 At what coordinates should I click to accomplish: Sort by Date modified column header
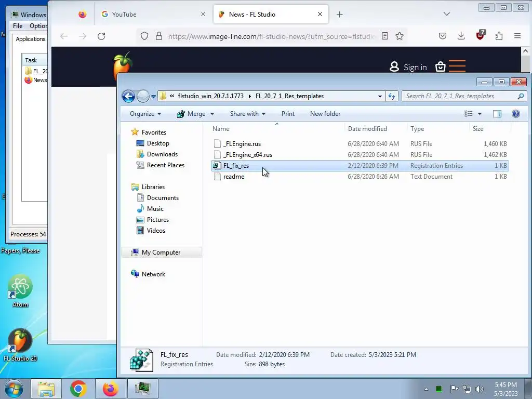coord(367,129)
